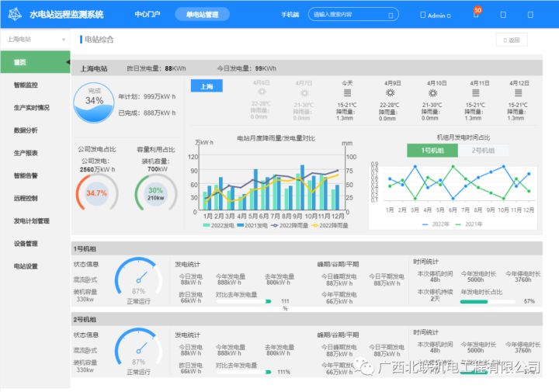The height and width of the screenshot is (392, 559).
Task: Click the 手机端 mobile link
Action: 290,14
